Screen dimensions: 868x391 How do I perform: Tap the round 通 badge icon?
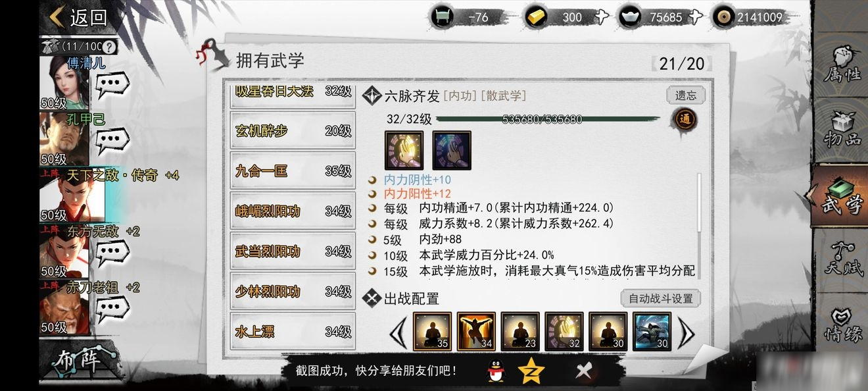(684, 120)
